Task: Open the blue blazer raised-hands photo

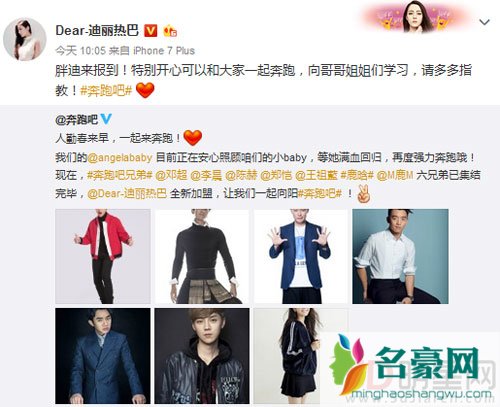Action: (301, 256)
